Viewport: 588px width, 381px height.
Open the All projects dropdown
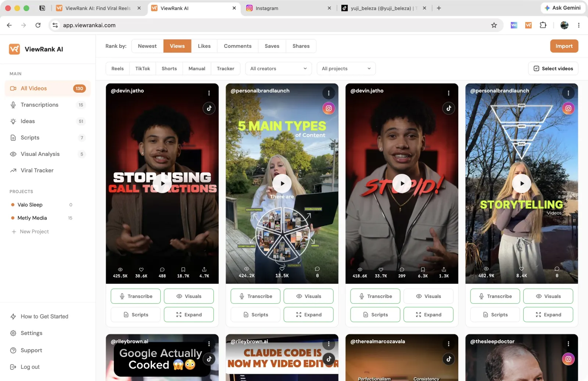(x=346, y=69)
